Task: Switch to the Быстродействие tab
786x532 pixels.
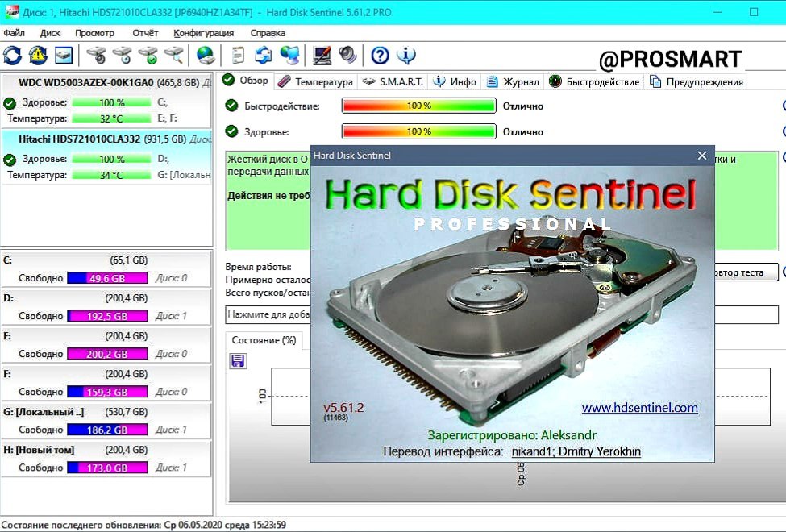Action: pyautogui.click(x=595, y=81)
